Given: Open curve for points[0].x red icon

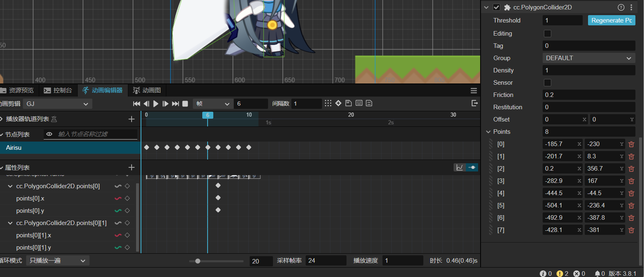Looking at the screenshot, I should pyautogui.click(x=118, y=198).
